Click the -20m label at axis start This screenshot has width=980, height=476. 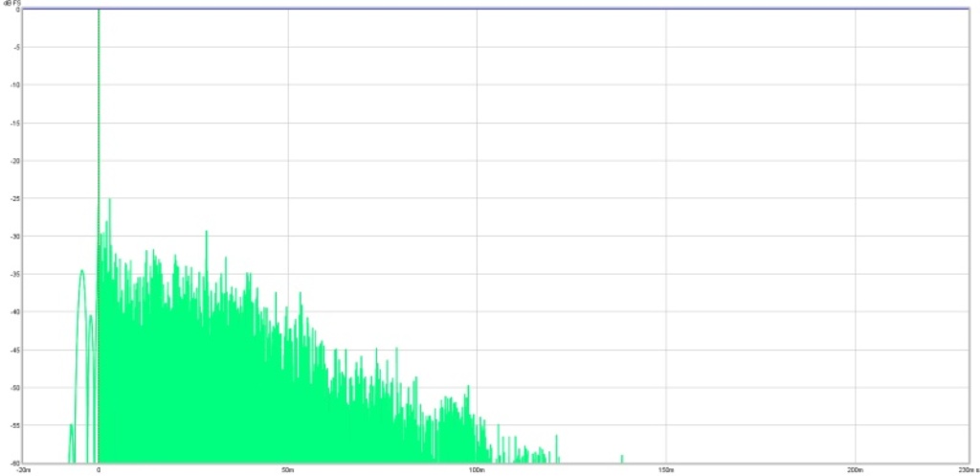pyautogui.click(x=23, y=468)
